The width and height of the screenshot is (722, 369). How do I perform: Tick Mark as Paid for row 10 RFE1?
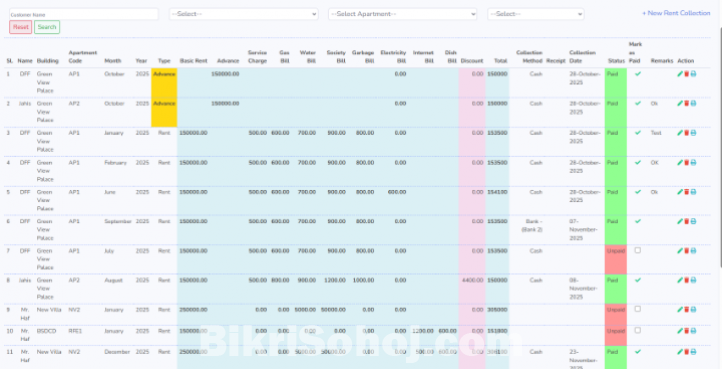coord(638,330)
